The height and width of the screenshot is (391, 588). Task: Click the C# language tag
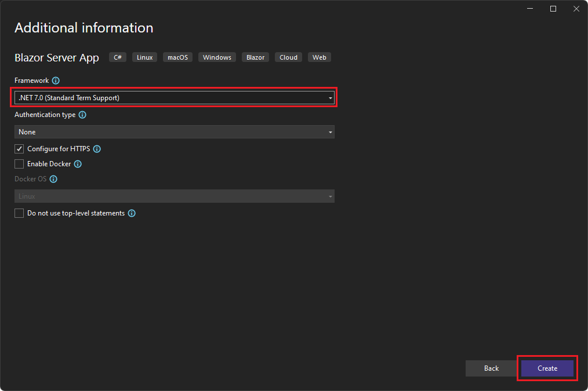[118, 57]
